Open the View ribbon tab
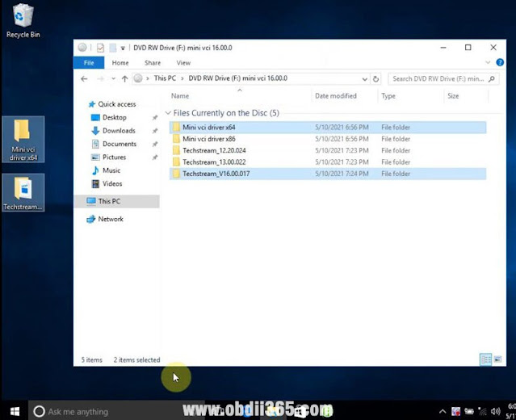Screen dimensions: 516x420 click(183, 63)
